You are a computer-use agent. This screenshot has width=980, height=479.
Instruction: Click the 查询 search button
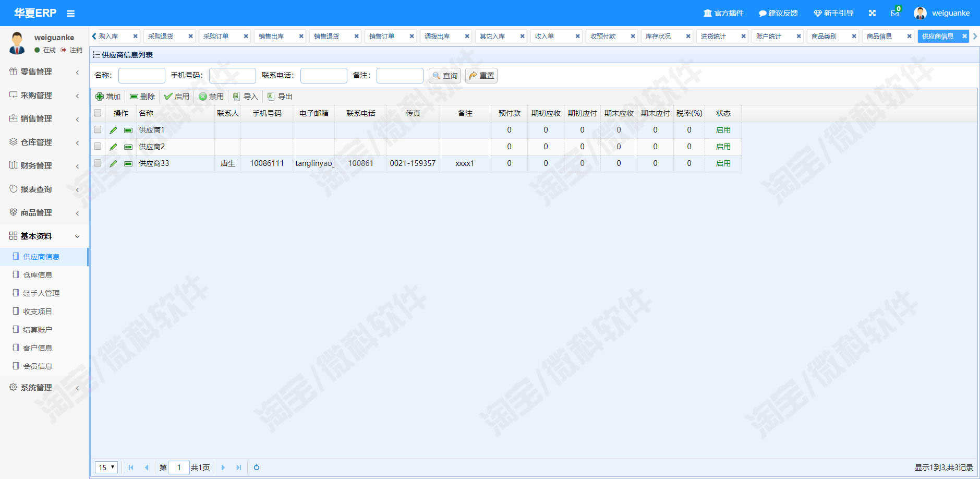[445, 76]
